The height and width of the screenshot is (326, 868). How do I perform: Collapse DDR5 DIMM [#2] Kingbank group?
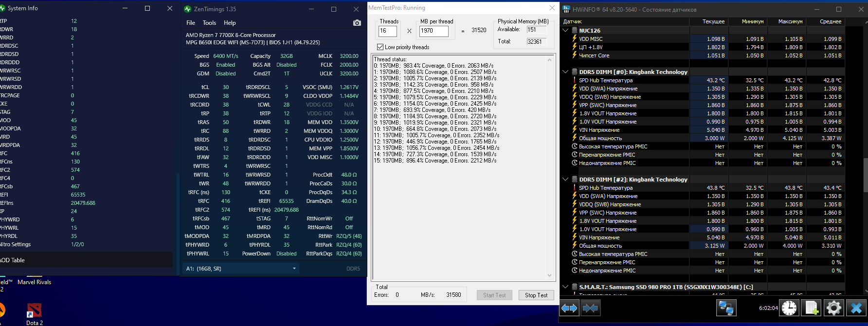click(x=565, y=179)
